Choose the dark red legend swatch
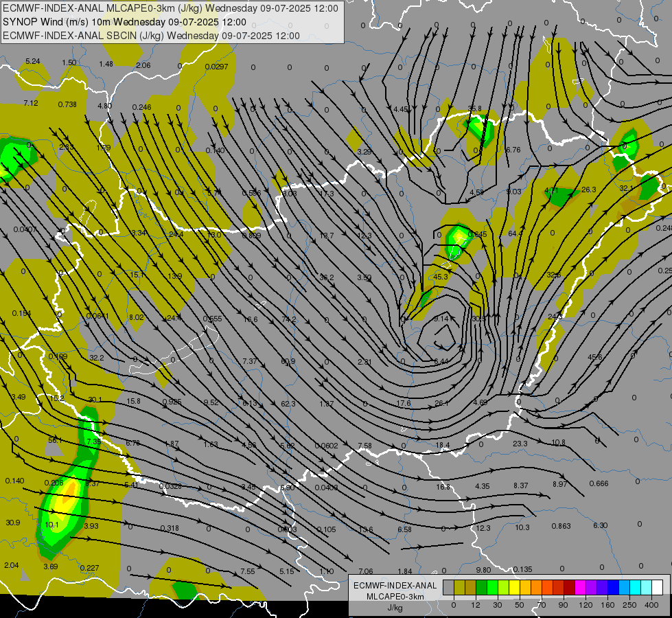The width and height of the screenshot is (672, 618). pos(569,587)
